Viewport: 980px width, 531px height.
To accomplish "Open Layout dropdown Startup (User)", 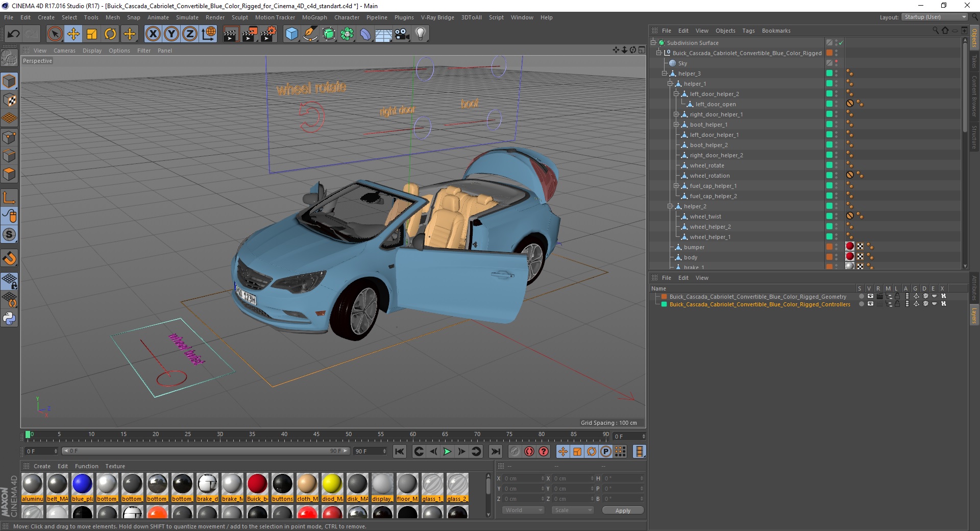I will point(935,17).
